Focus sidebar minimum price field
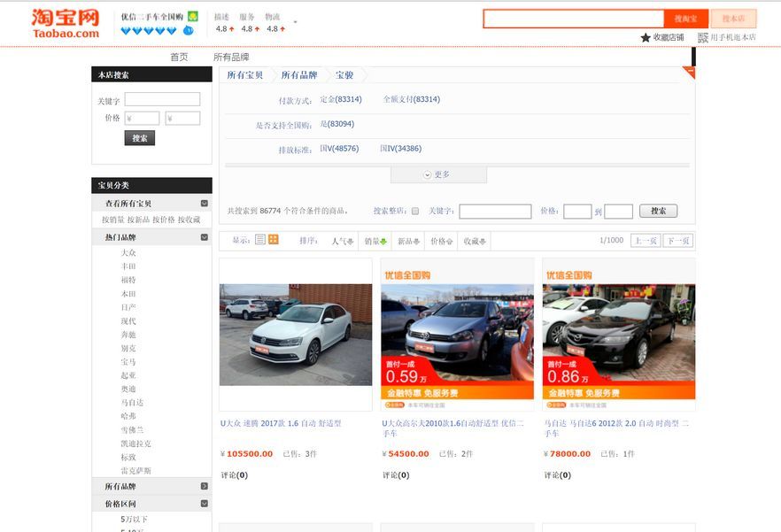The width and height of the screenshot is (781, 532). [142, 118]
